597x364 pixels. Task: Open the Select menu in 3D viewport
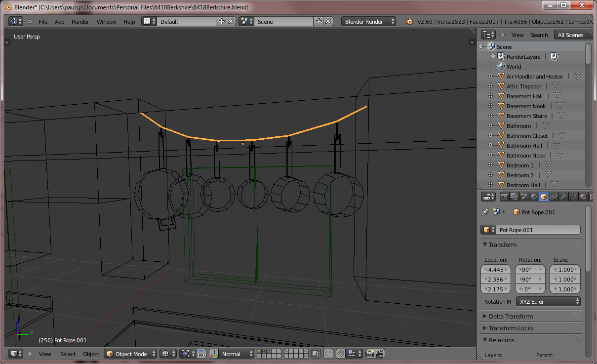click(68, 354)
